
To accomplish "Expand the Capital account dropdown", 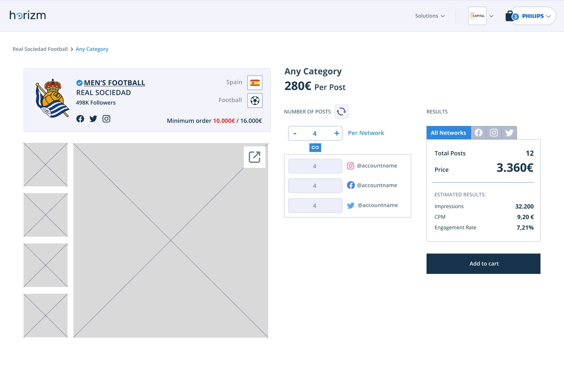I will tap(491, 16).
